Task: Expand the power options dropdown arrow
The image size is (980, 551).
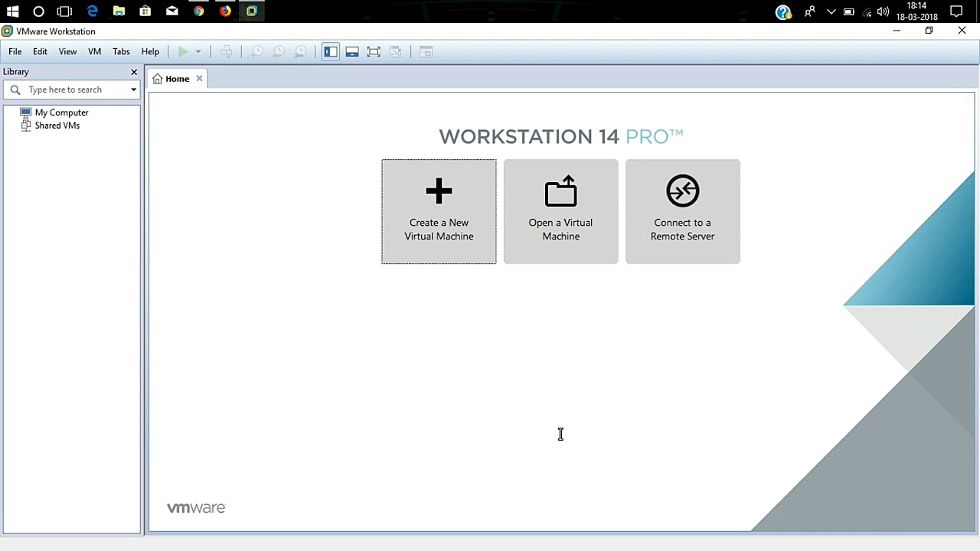Action: click(198, 52)
